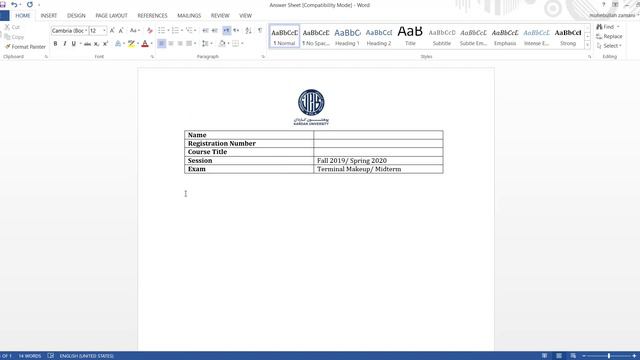Viewport: 640px width, 360px height.
Task: Click the Sort icon
Action: coord(248,31)
